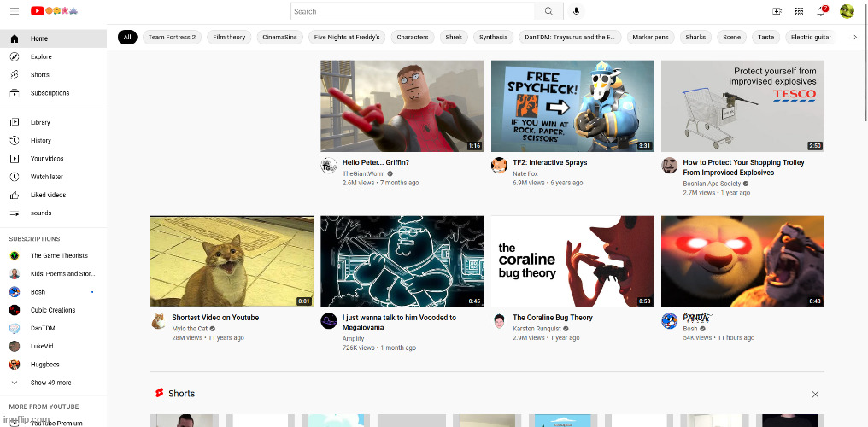Go to Home in the sidebar
The height and width of the screenshot is (427, 868).
coord(53,38)
